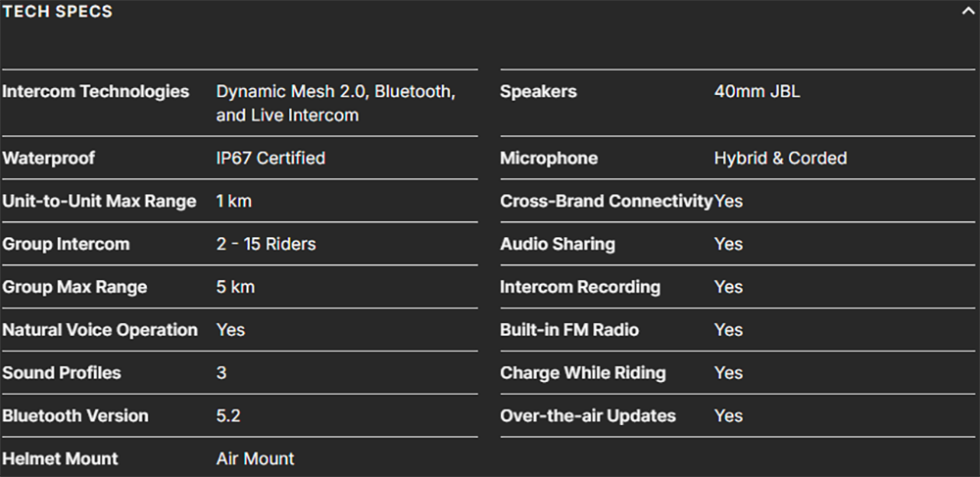Click the Natural Voice Operation label
The image size is (980, 477).
coord(100,330)
